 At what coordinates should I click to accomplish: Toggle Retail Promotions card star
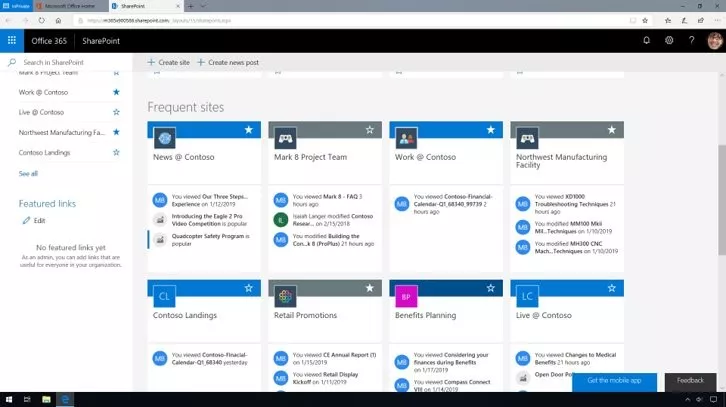369,288
